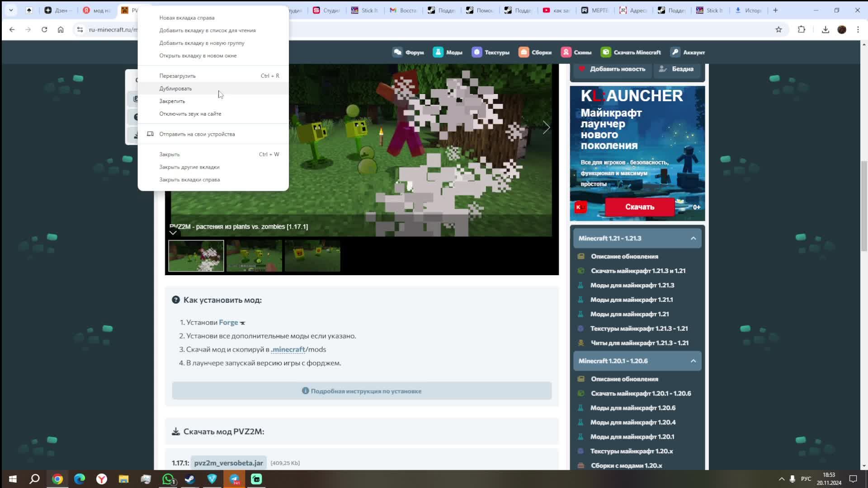Open the Сборки section
The image size is (868, 488).
[535, 52]
